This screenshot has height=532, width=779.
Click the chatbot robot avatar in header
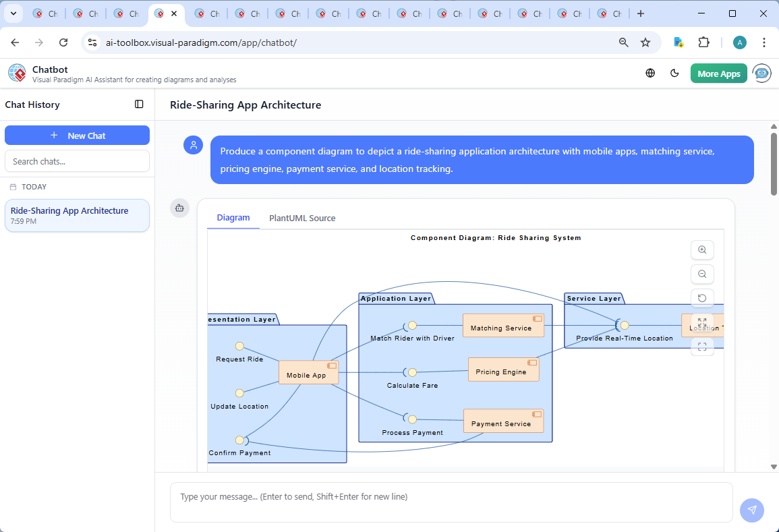click(x=762, y=73)
